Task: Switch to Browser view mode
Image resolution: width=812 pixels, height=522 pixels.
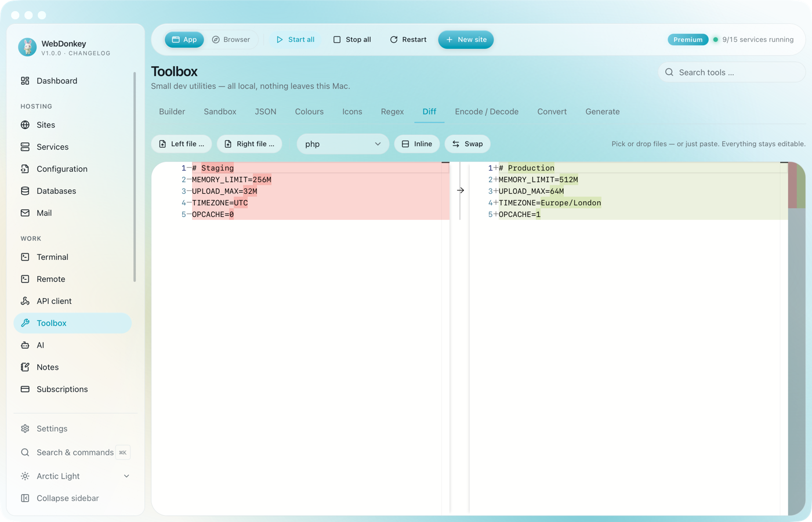Action: tap(231, 39)
